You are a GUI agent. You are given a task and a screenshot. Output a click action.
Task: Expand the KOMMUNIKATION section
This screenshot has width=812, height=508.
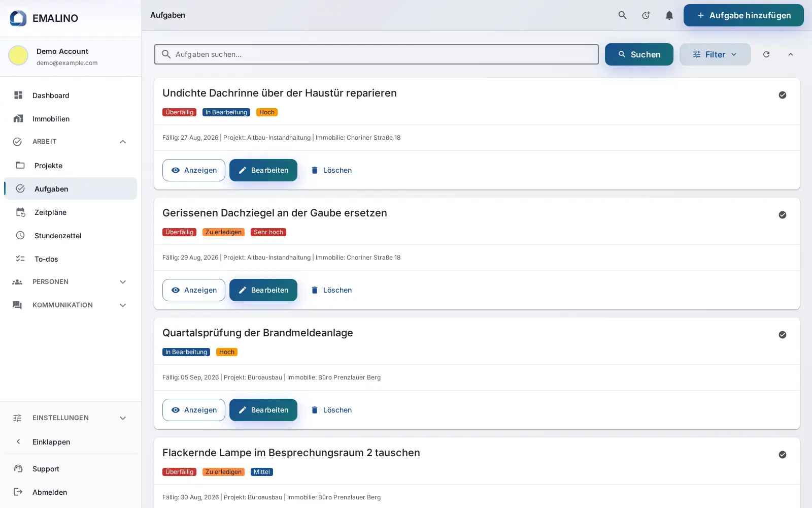click(x=71, y=305)
